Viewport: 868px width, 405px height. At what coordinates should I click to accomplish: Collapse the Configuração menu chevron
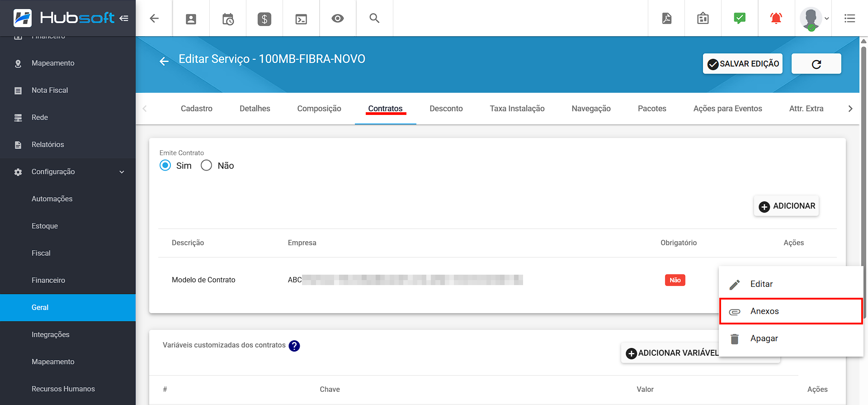tap(122, 172)
